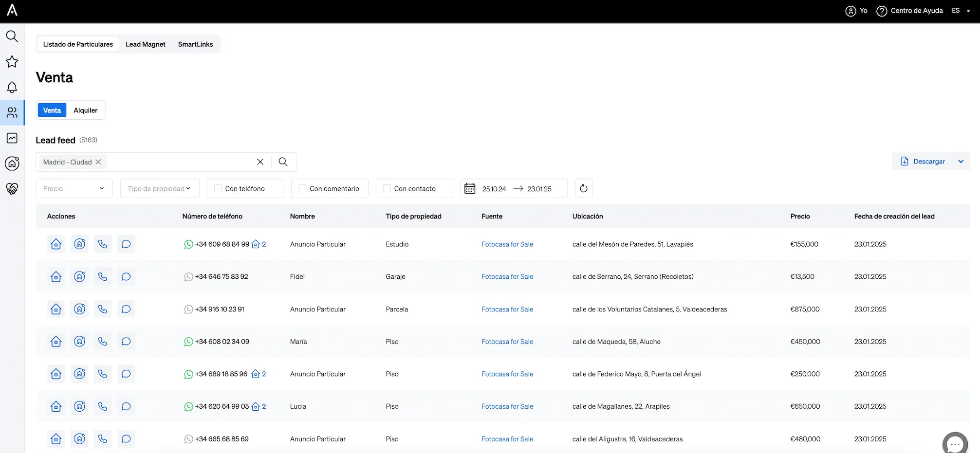Open the Tipo de propiedad dropdown
The height and width of the screenshot is (453, 980).
click(160, 189)
